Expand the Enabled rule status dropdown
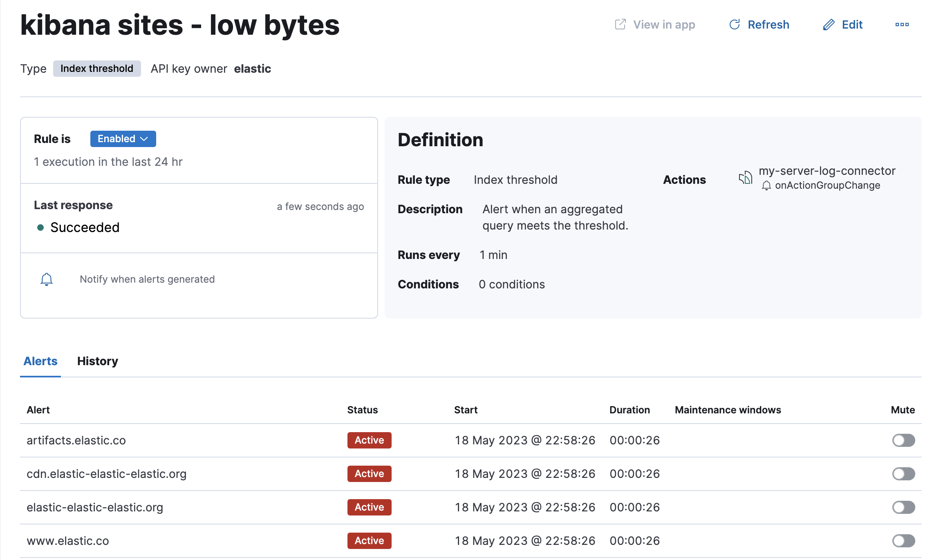 click(121, 138)
